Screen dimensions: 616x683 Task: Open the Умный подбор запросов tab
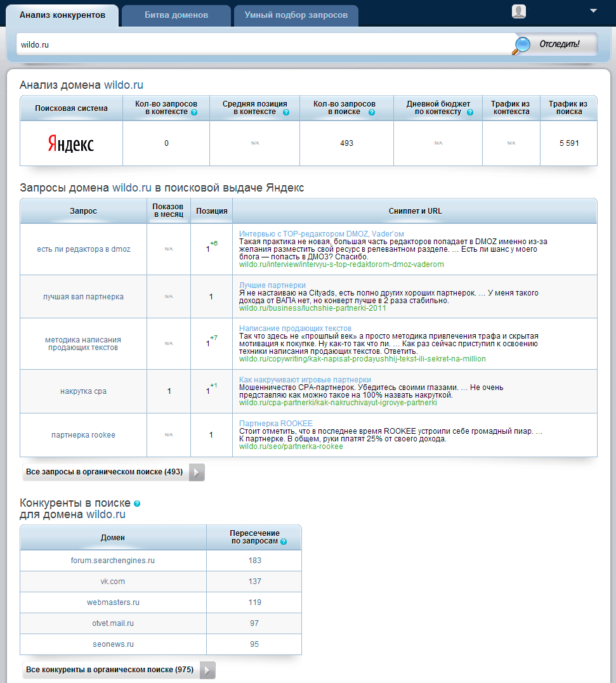(x=296, y=15)
